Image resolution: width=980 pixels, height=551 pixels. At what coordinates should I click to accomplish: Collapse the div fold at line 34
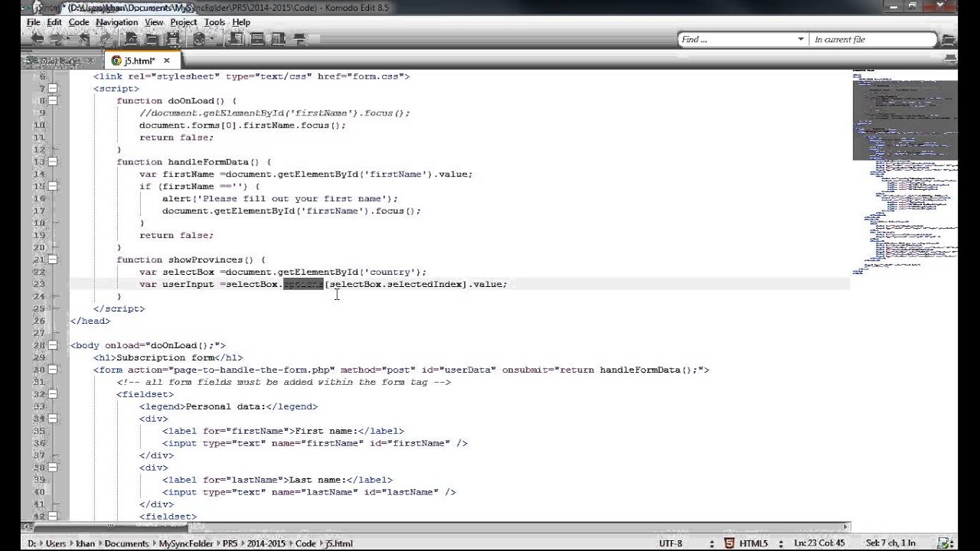tap(53, 419)
